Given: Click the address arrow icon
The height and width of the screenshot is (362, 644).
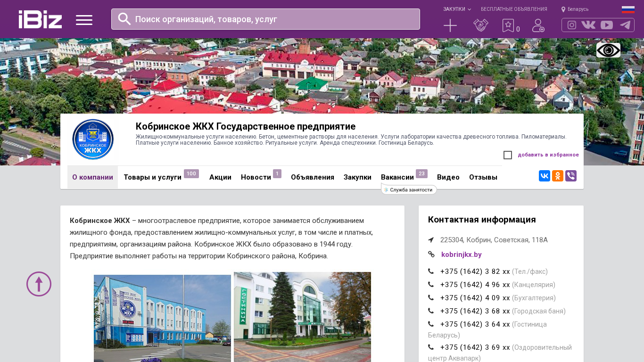Looking at the screenshot, I should pyautogui.click(x=431, y=240).
